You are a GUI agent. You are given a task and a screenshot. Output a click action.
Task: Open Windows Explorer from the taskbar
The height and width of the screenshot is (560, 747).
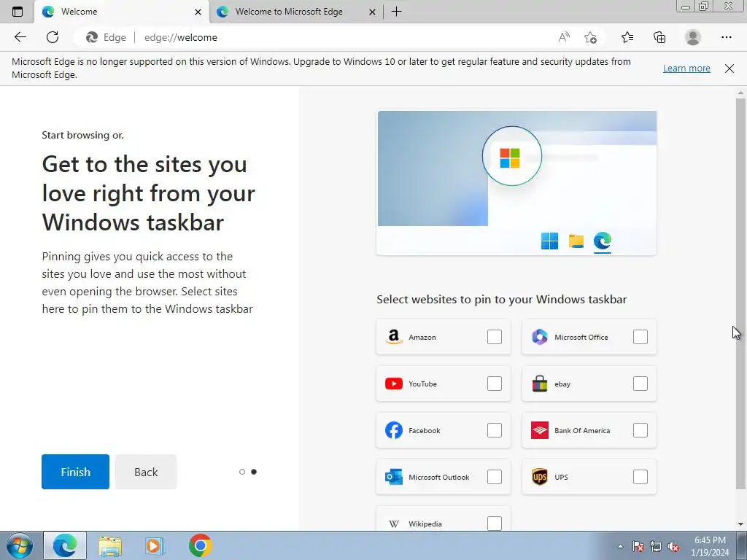110,545
